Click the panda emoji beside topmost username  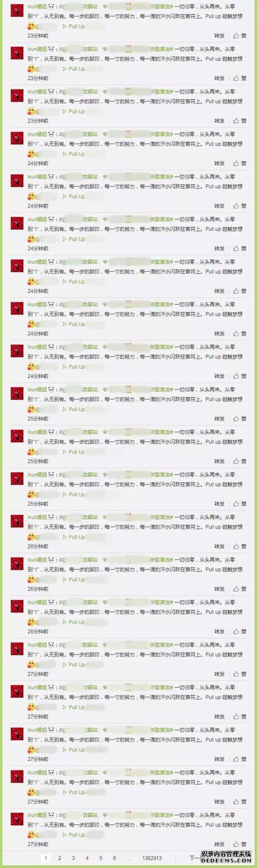[x=51, y=6]
